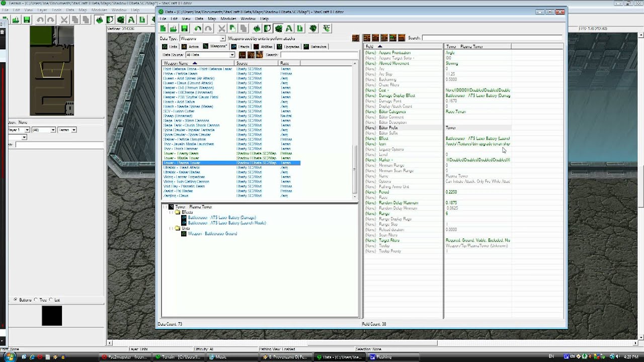Switch to Units tab
Image resolution: width=644 pixels, height=362 pixels.
coord(170,47)
